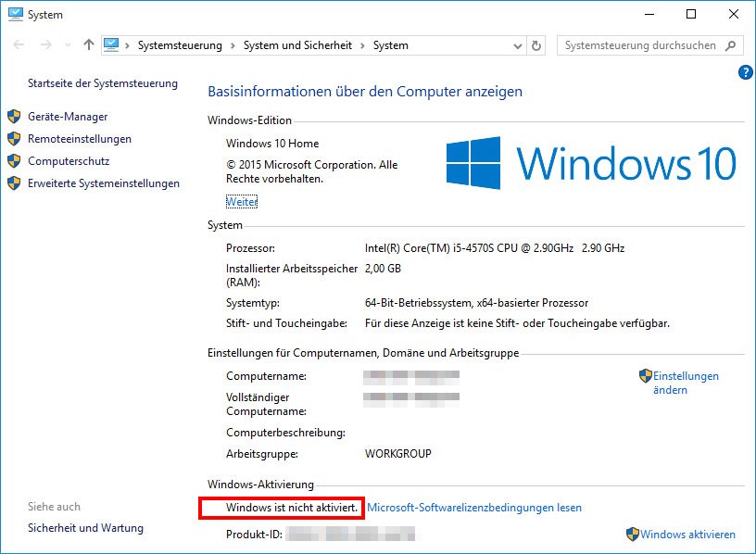
Task: Open Erweiterte Systemeinstellungen link
Action: (104, 183)
